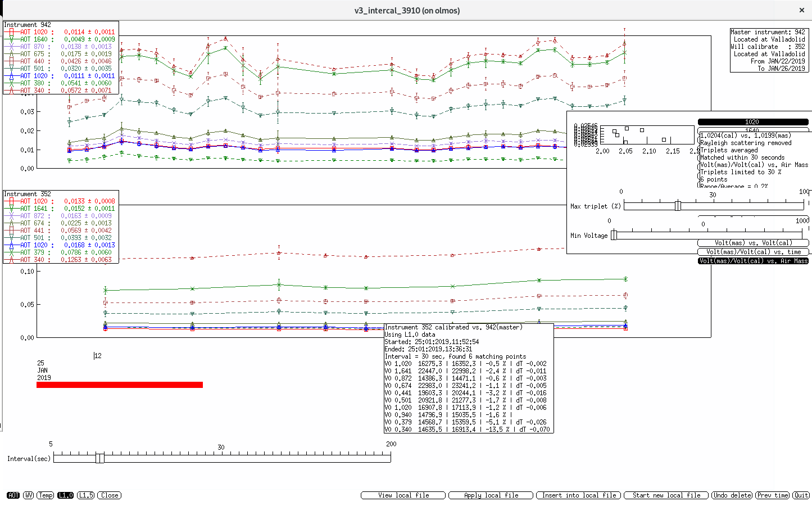This screenshot has height=506, width=812.
Task: Click legend row AOT 675 : 0.0175
Action: pyautogui.click(x=60, y=54)
